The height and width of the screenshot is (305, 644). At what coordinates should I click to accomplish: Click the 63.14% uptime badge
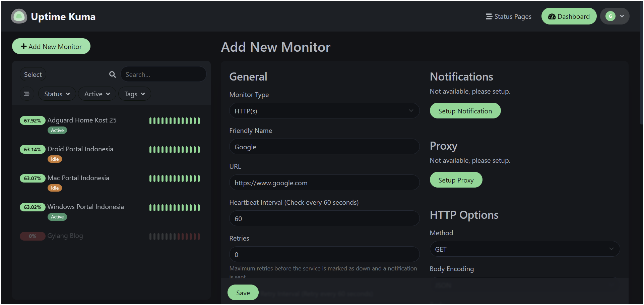pyautogui.click(x=33, y=149)
